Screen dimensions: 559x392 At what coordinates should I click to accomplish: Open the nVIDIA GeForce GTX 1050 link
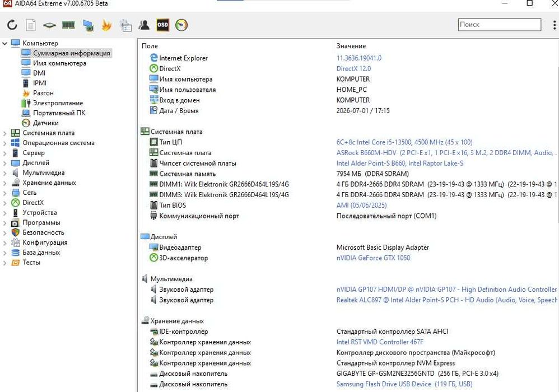pyautogui.click(x=373, y=258)
